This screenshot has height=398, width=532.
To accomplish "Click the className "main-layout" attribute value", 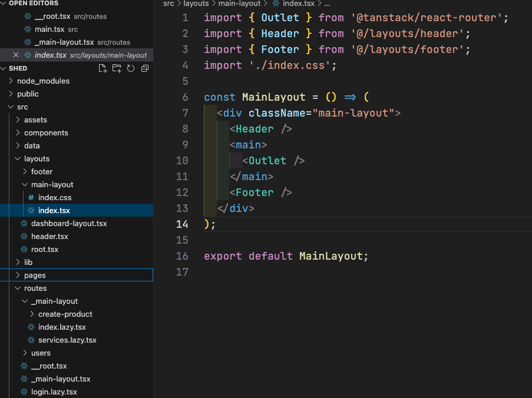I will (353, 113).
